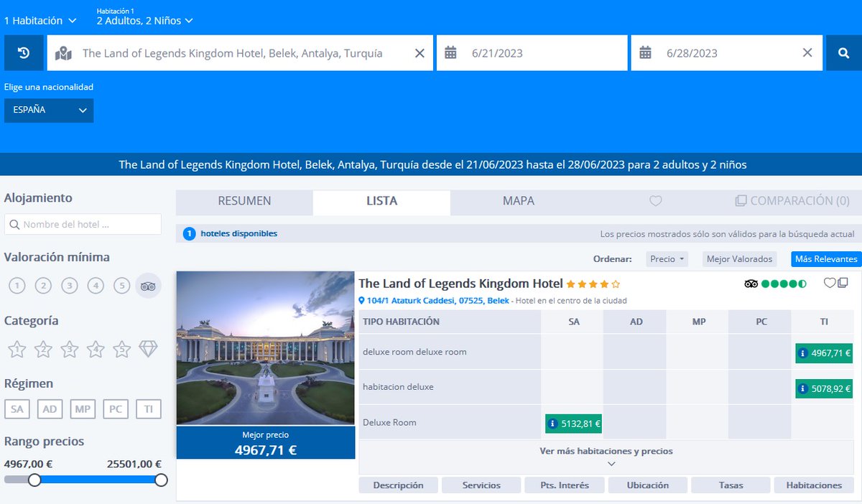Toggle TripAdvisor rating filter icon

click(149, 286)
